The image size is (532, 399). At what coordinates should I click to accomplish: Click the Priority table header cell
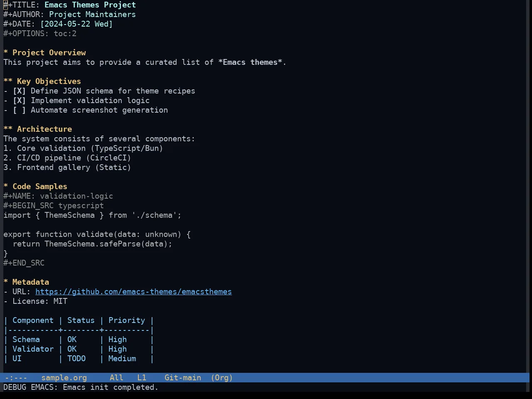[x=127, y=320]
